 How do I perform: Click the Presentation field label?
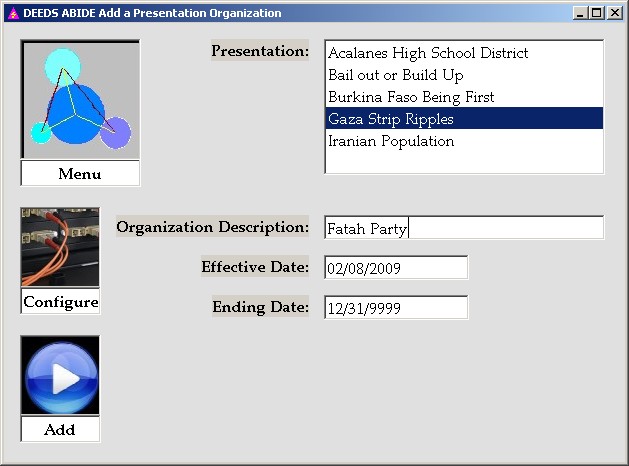tap(260, 51)
